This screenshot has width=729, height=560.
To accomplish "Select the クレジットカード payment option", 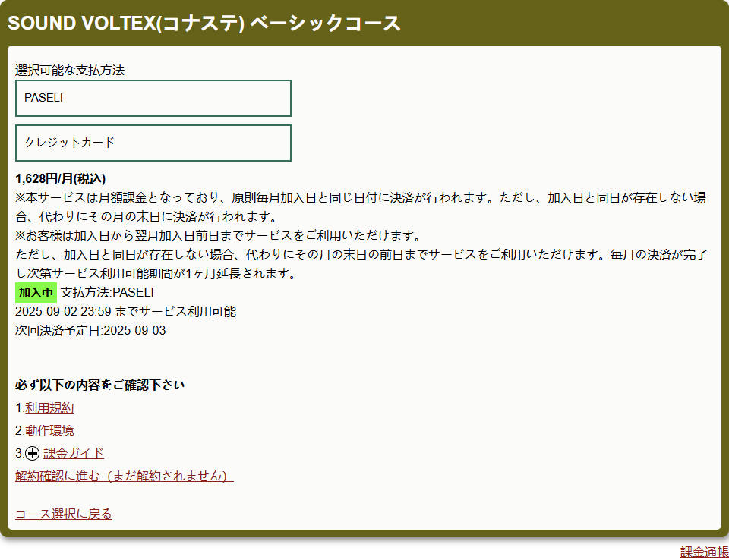I will click(x=153, y=143).
